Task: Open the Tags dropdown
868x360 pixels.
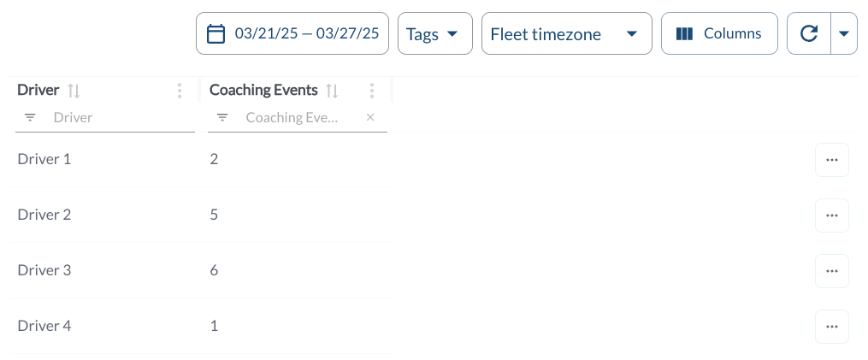Action: pyautogui.click(x=434, y=34)
